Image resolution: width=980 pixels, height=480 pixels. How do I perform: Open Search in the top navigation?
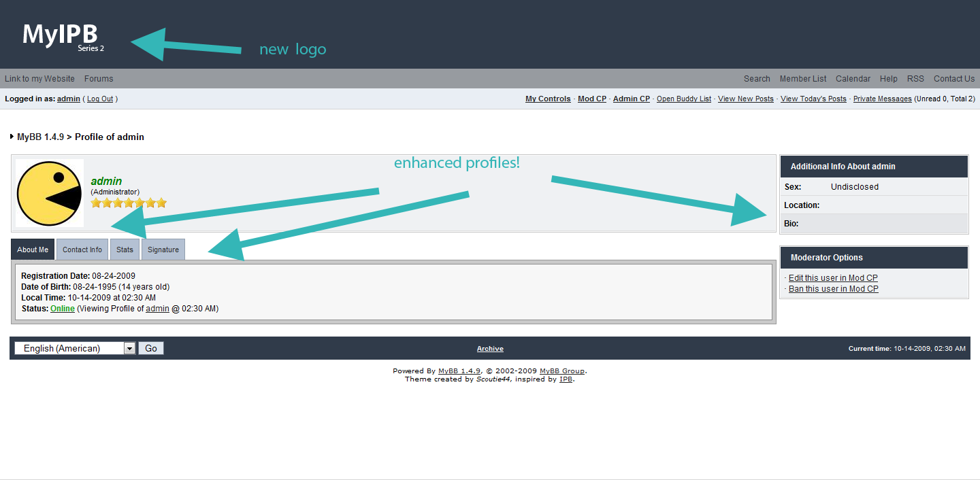pos(757,79)
